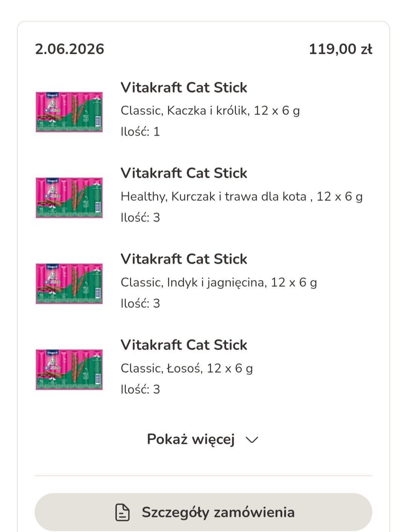
Task: Expand the Pokaż więcej list
Action: tap(203, 439)
